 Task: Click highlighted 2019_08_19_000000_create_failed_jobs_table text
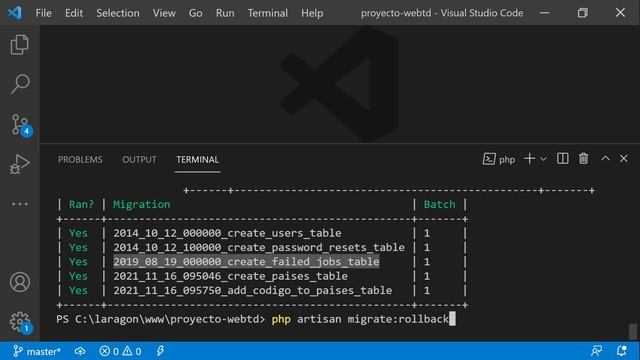[x=246, y=262]
